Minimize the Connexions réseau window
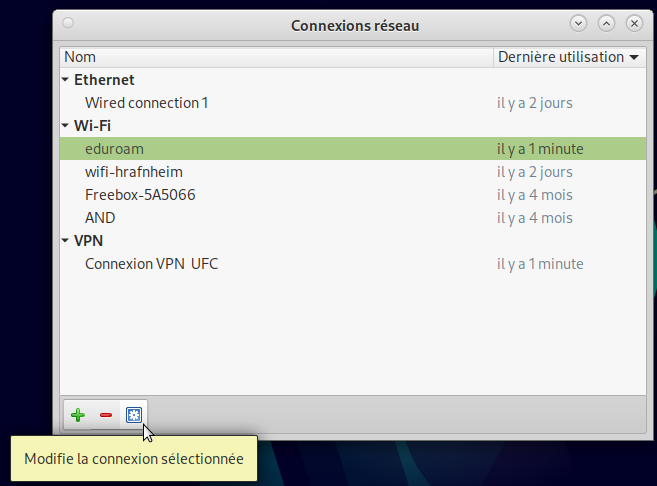 [x=578, y=23]
